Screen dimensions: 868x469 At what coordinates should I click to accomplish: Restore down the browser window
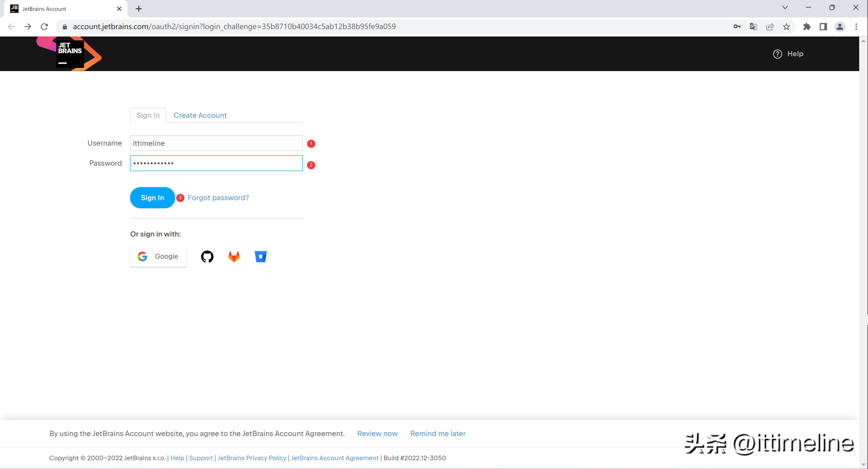832,7
